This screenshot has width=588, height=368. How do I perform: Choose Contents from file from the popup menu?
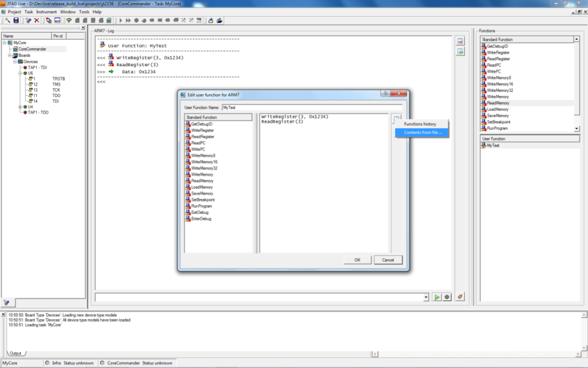tap(421, 132)
